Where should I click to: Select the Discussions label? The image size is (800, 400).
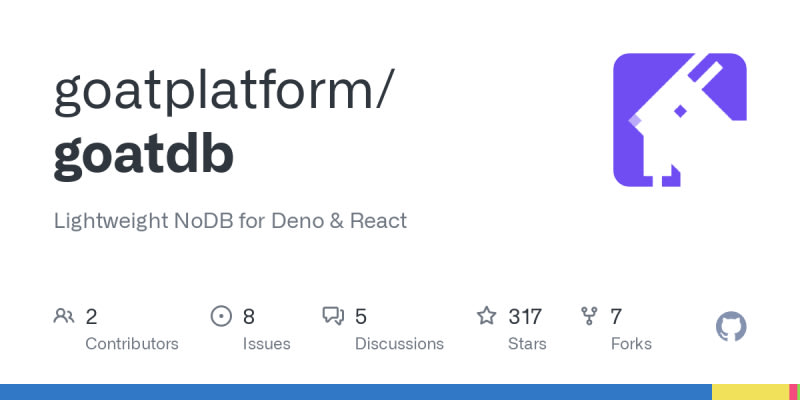tap(398, 344)
